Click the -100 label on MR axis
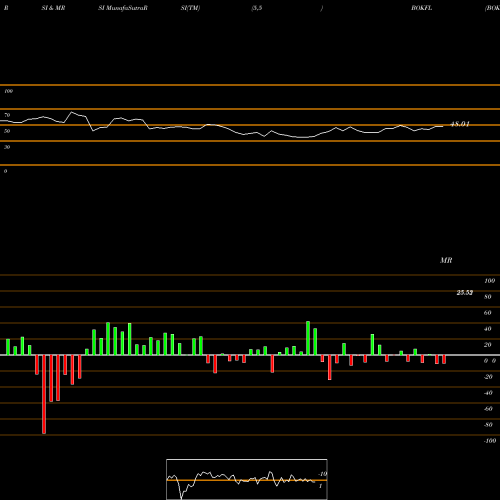This screenshot has width=500, height=500. coord(490,441)
